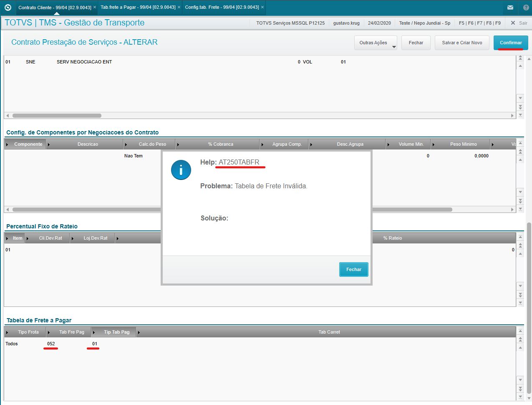Image resolution: width=532 pixels, height=405 pixels.
Task: Click the arrow before the Volume Min. column
Action: pyautogui.click(x=388, y=144)
